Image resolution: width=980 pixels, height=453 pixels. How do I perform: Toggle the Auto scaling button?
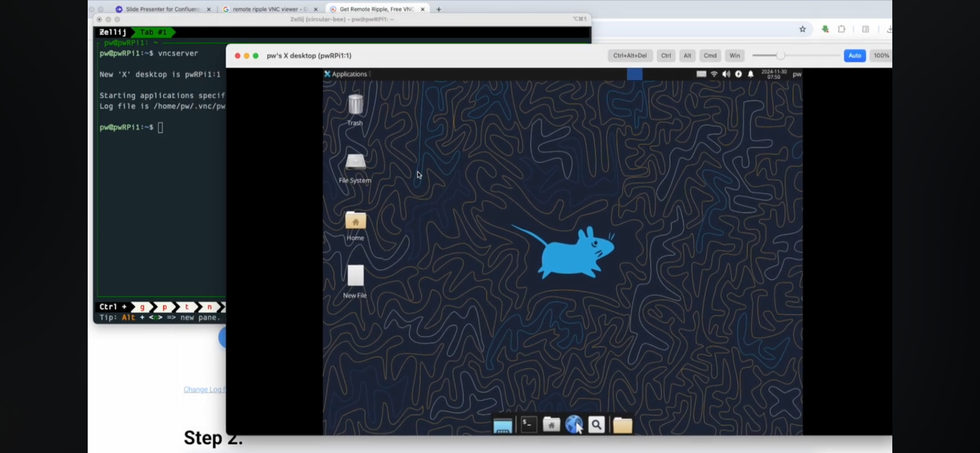click(x=854, y=56)
